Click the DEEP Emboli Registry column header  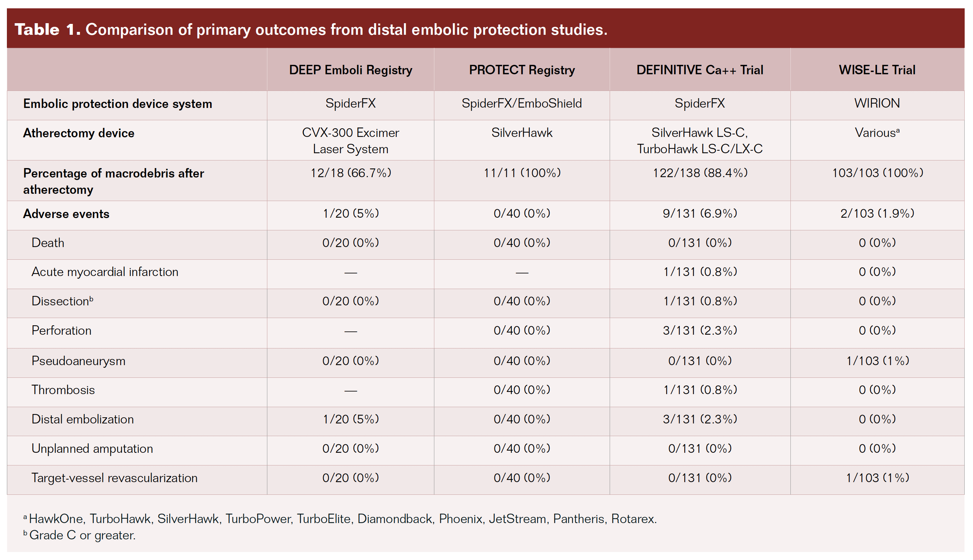pos(350,70)
